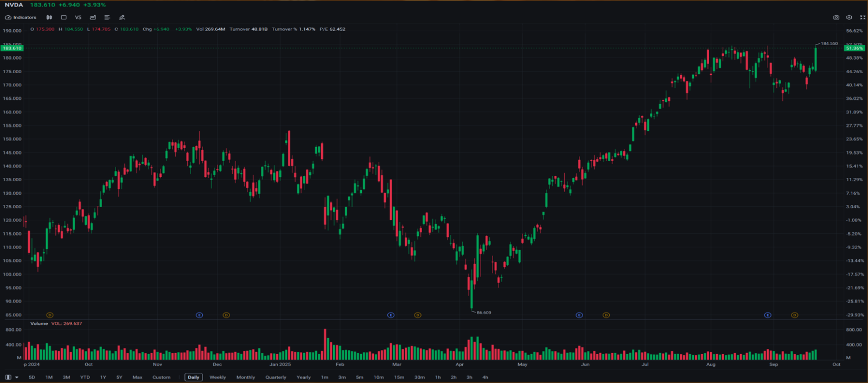Click the earnings E marker in late May
This screenshot has height=383, width=868.
(x=579, y=315)
